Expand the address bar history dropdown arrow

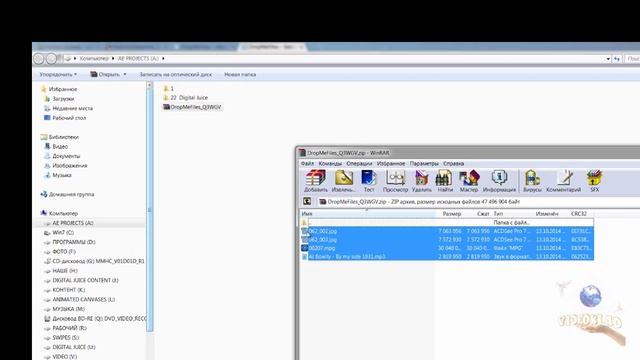point(608,59)
